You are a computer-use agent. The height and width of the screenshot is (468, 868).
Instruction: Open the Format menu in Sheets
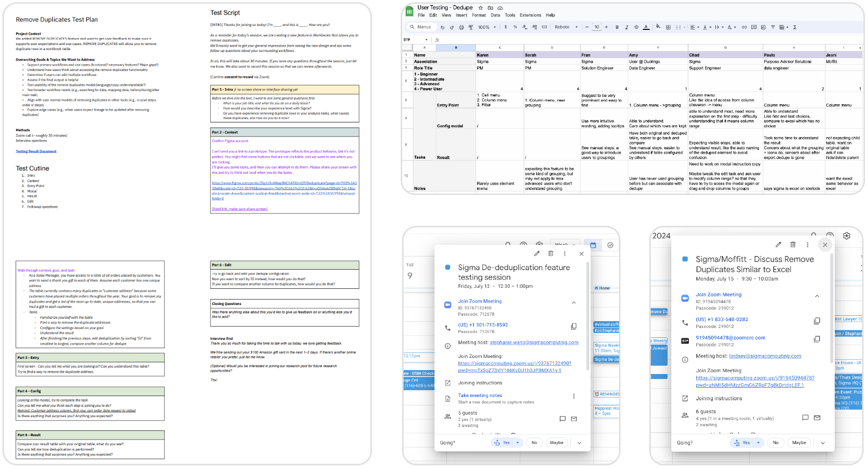[479, 15]
